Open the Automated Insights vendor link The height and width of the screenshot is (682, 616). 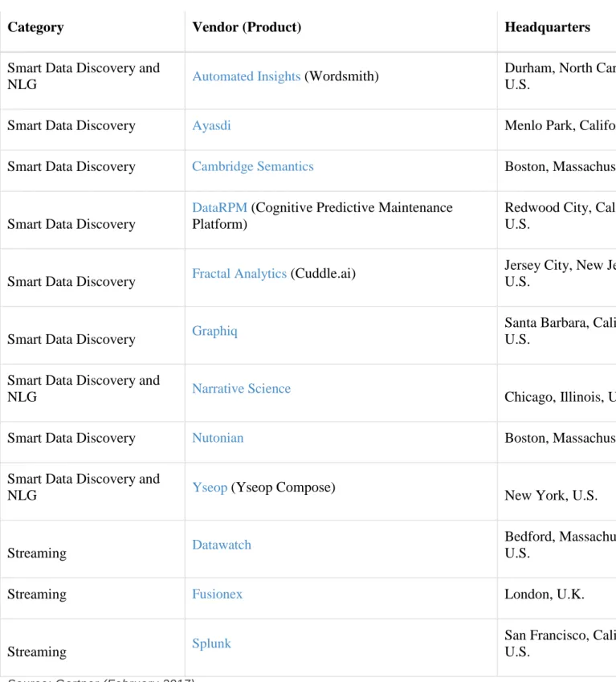(x=246, y=76)
